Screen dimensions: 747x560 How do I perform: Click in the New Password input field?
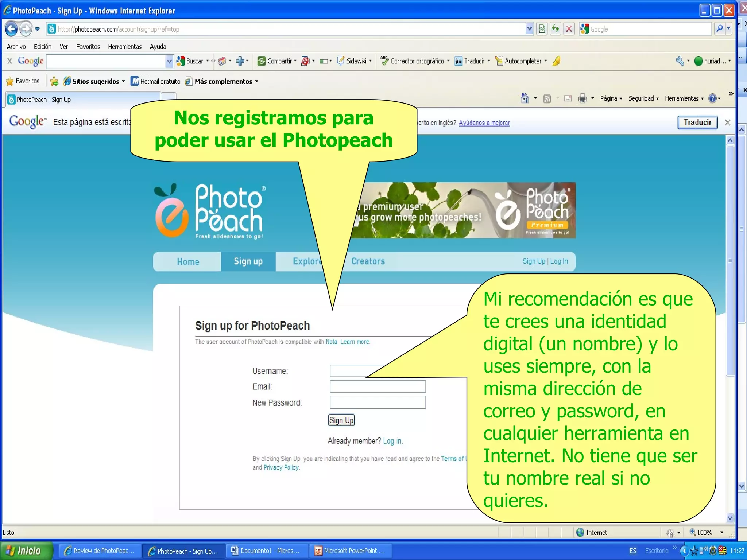click(378, 402)
